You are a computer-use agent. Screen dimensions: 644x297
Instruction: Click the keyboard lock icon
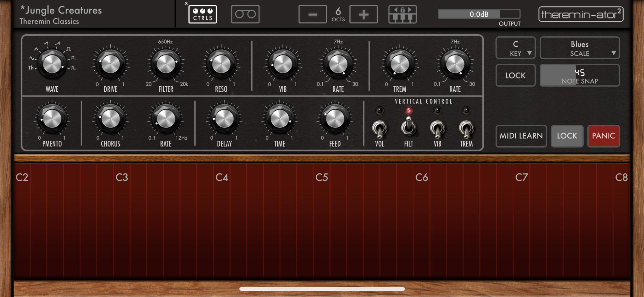click(x=402, y=14)
